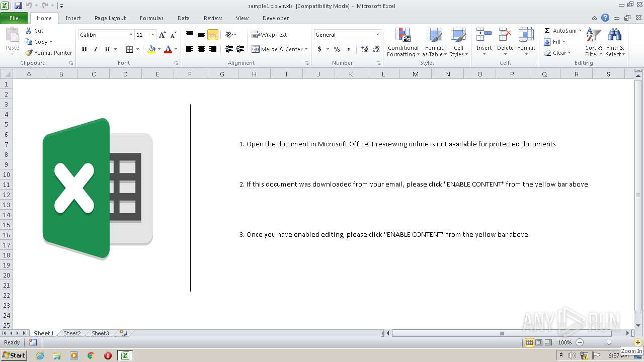Open Format as Table gallery

click(x=434, y=42)
